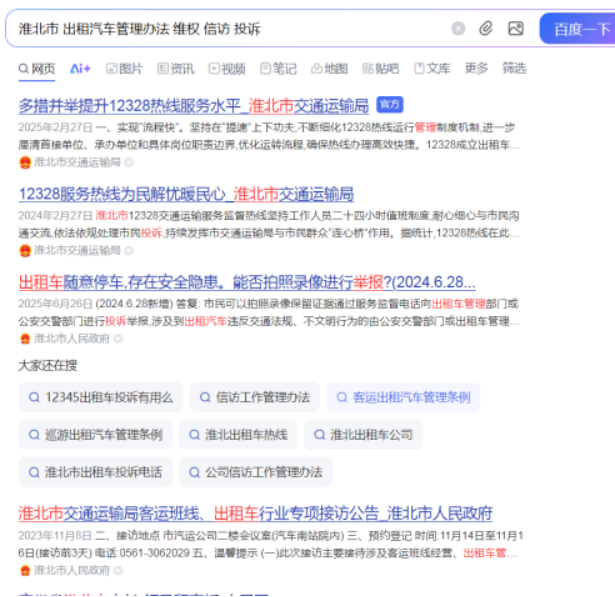Expand the 更多 more options
This screenshot has height=597, width=615.
pyautogui.click(x=476, y=68)
